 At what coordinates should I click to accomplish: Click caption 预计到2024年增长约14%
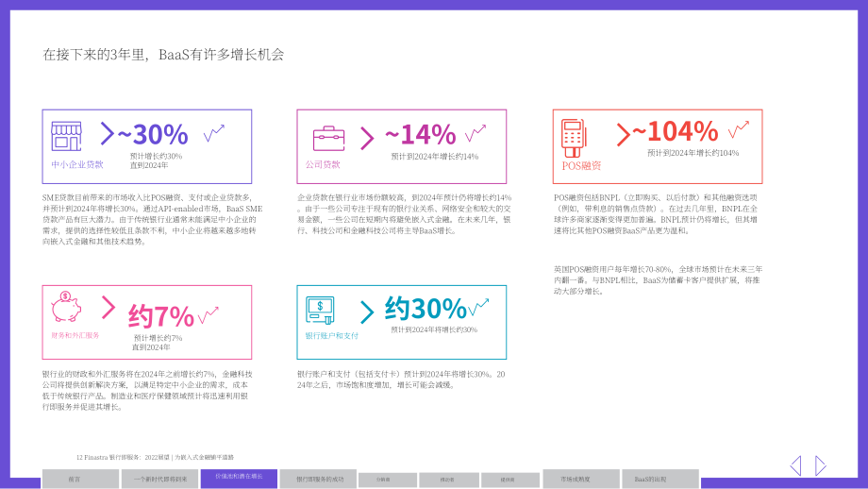435,157
